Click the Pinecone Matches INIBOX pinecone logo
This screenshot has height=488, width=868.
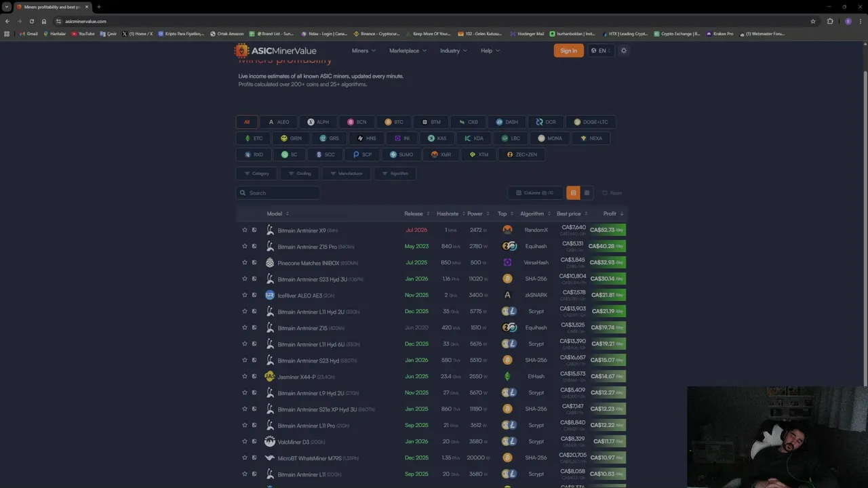[270, 262]
